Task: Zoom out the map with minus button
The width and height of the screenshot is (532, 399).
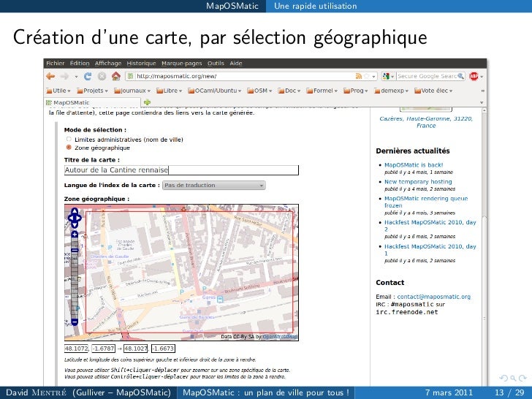Action: [75, 322]
